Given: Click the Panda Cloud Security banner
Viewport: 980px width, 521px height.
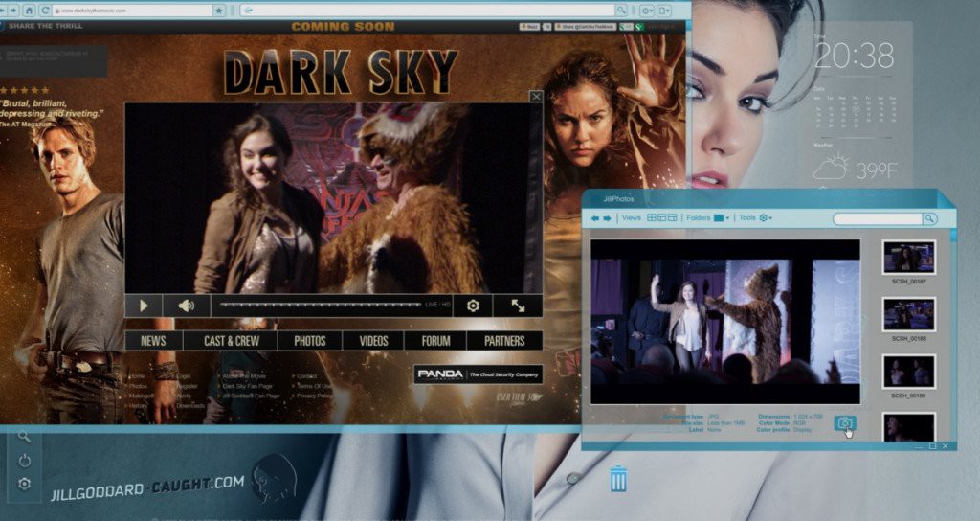Looking at the screenshot, I should [478, 374].
